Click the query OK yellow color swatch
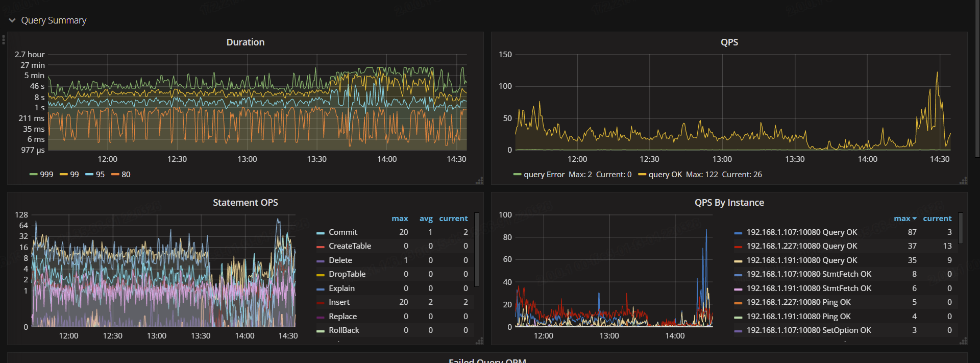The image size is (980, 363). [642, 175]
